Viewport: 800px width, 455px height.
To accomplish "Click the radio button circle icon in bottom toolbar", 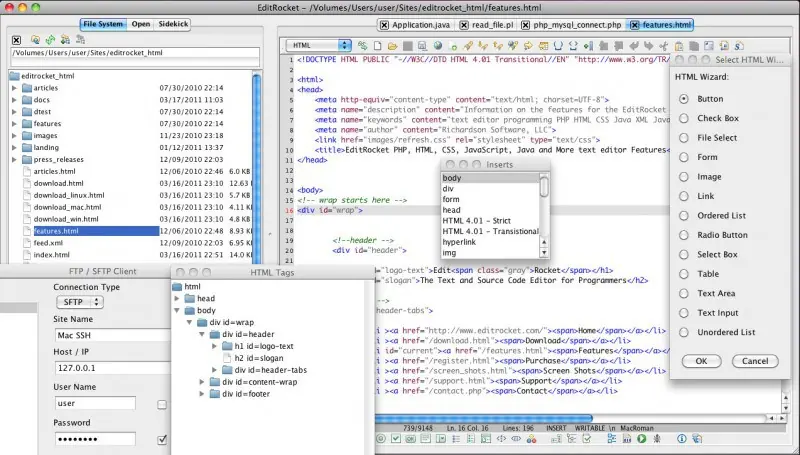I will tap(381, 439).
